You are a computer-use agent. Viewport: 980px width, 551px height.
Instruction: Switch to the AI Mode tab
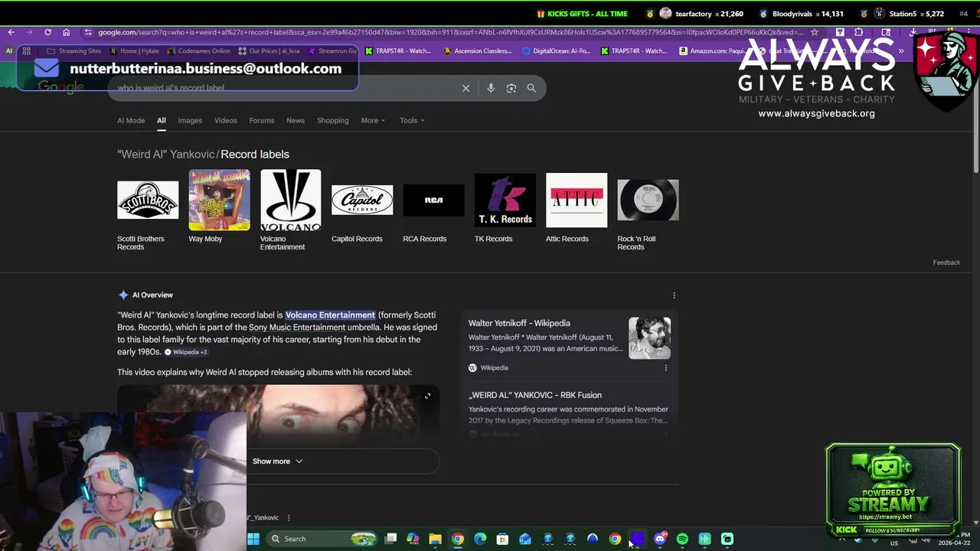click(x=131, y=121)
